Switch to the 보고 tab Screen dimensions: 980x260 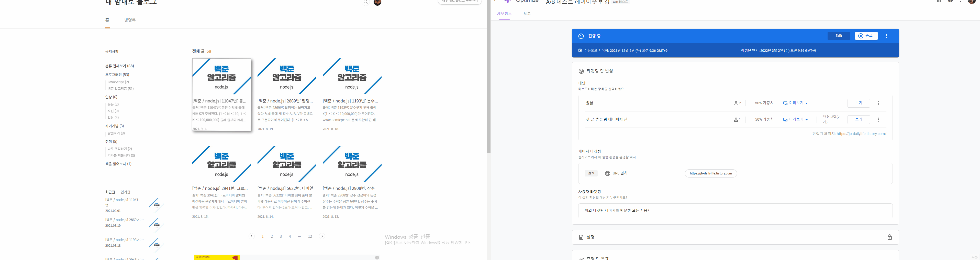pyautogui.click(x=527, y=14)
